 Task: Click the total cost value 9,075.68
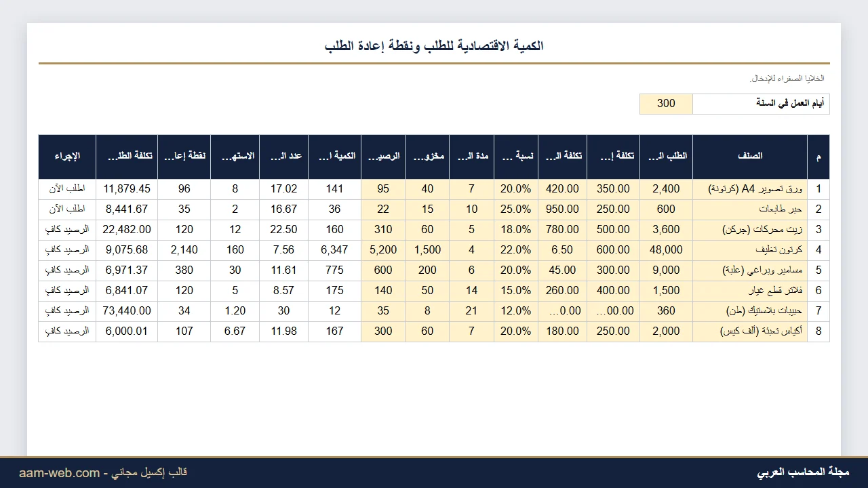(127, 250)
